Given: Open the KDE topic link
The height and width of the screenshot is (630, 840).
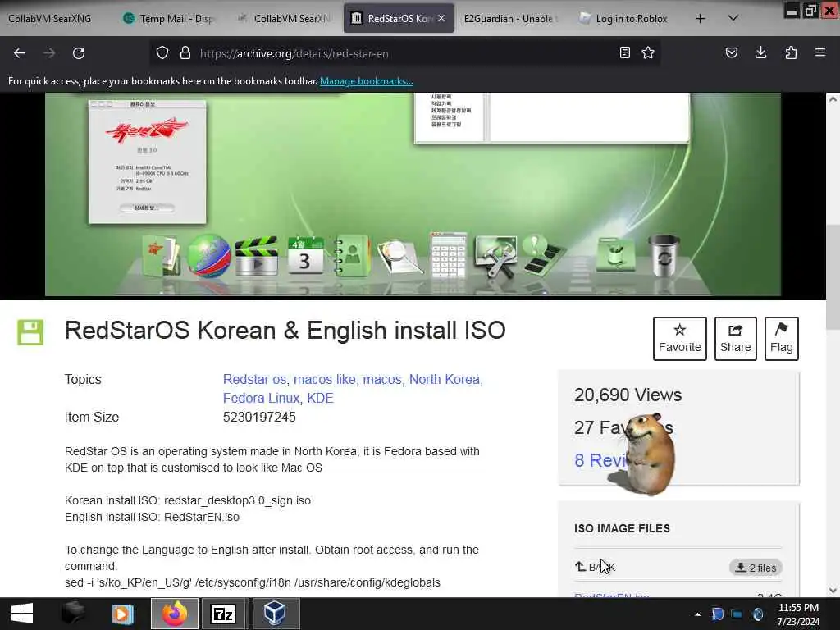Looking at the screenshot, I should coord(321,398).
